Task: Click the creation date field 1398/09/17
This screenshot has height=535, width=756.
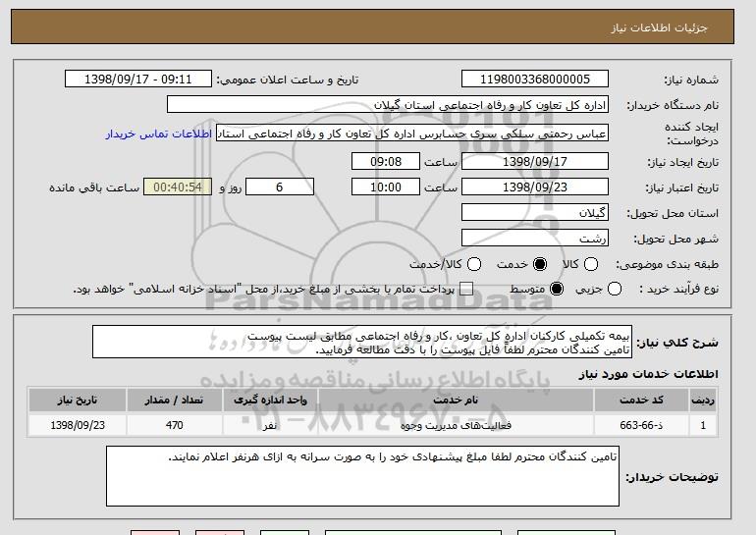Action: (535, 161)
